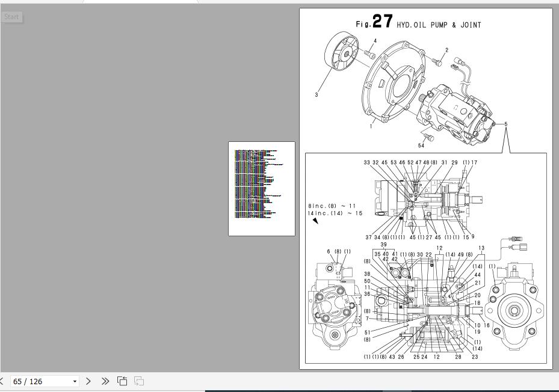Select the small colored text page thumbnail
559x392 pixels.
[x=262, y=189]
